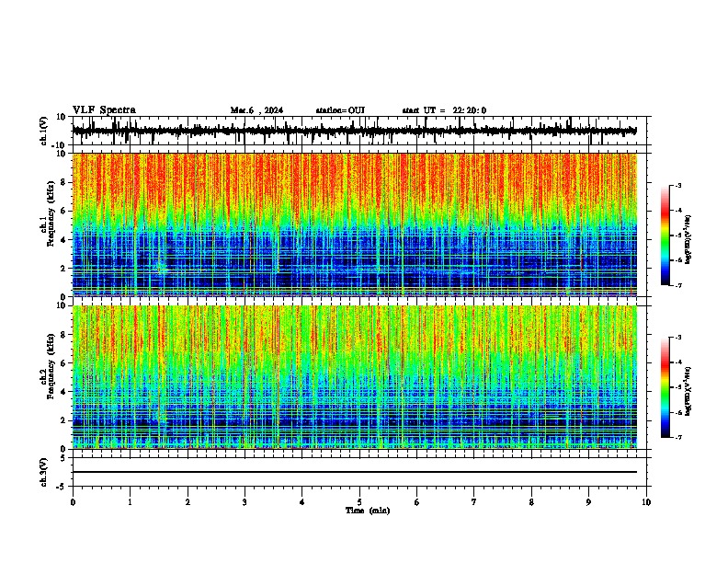Click the "ch.3(V)" axis label
The width and height of the screenshot is (728, 563).
(x=44, y=473)
